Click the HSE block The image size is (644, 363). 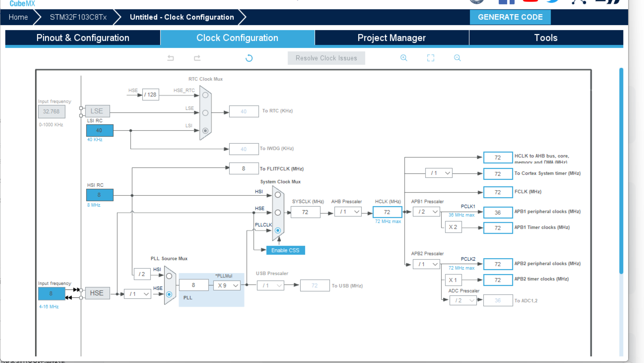97,293
